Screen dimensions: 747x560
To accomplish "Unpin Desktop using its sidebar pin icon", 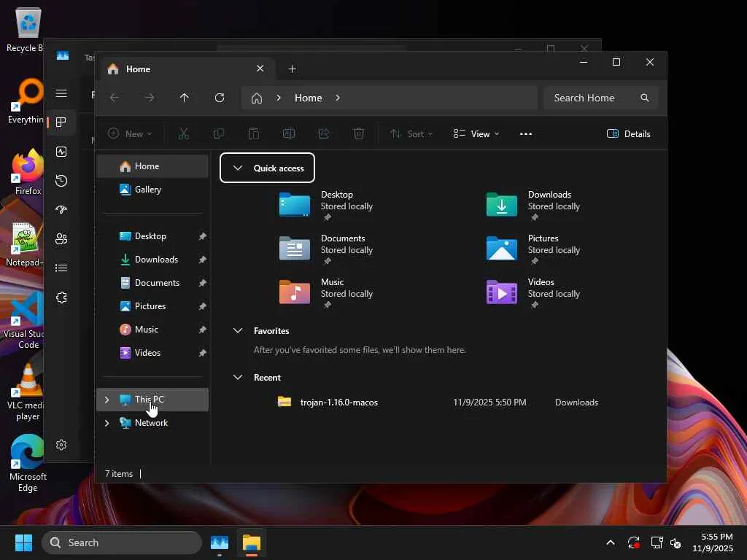I will (203, 236).
